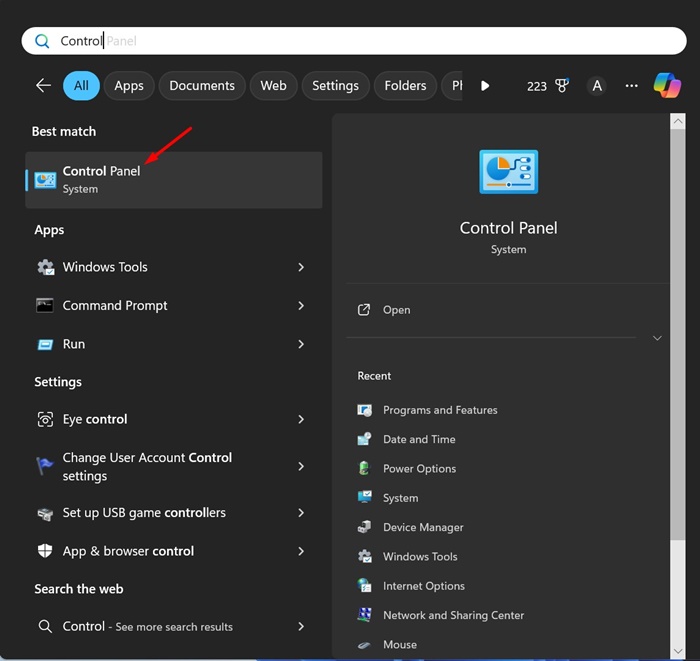Switch to the Folders filter tab
Viewport: 700px width, 661px height.
point(405,85)
